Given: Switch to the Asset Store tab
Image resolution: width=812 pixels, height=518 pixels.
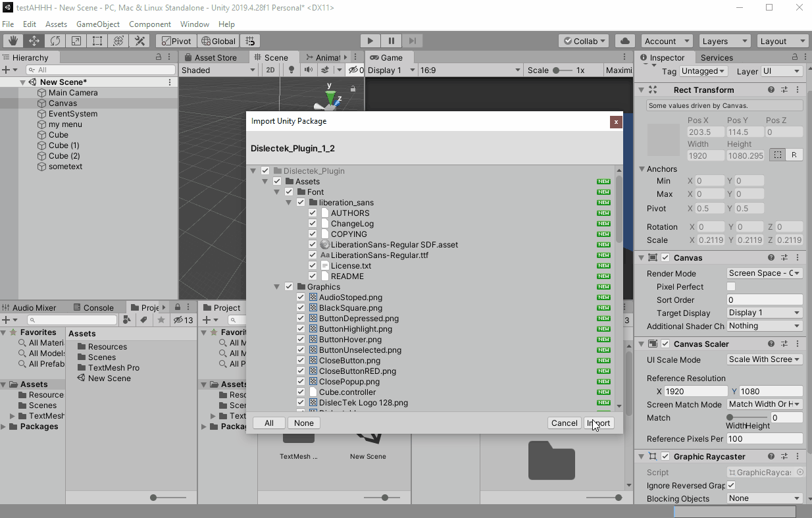Looking at the screenshot, I should pyautogui.click(x=210, y=57).
